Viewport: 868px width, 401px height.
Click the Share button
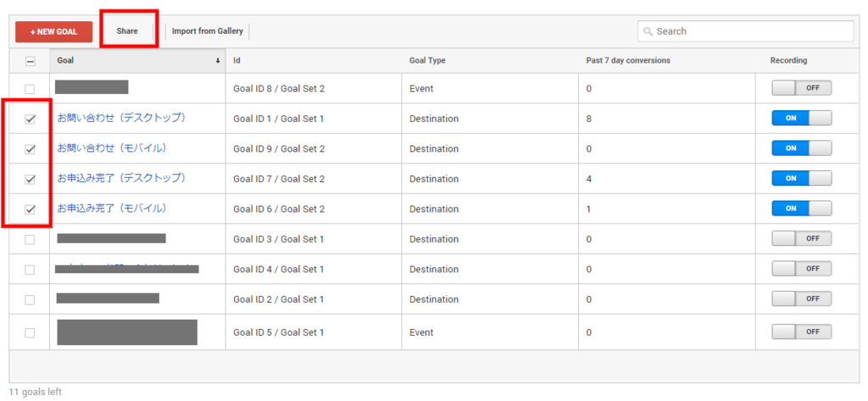coord(127,31)
